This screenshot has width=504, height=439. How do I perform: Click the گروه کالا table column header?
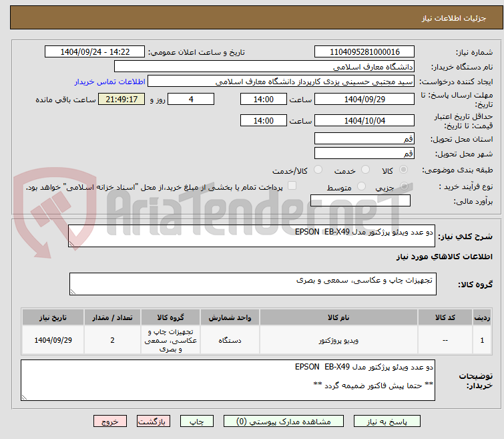point(170,317)
